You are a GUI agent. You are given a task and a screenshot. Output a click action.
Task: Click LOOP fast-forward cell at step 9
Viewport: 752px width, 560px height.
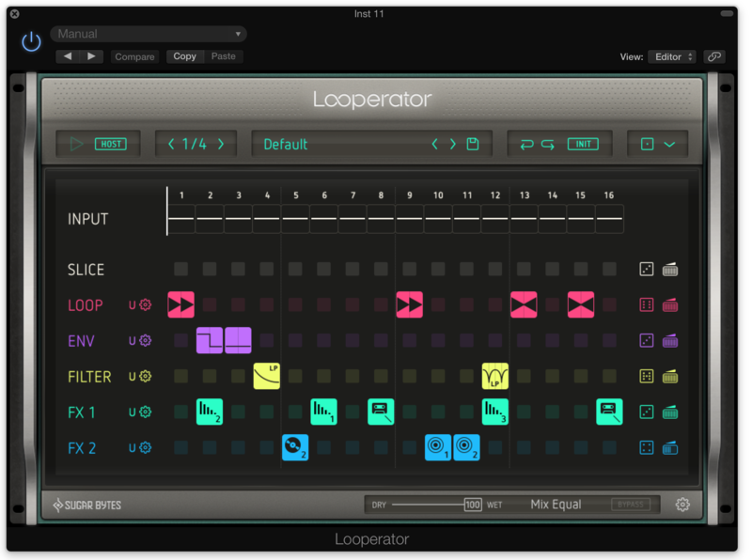click(x=410, y=304)
